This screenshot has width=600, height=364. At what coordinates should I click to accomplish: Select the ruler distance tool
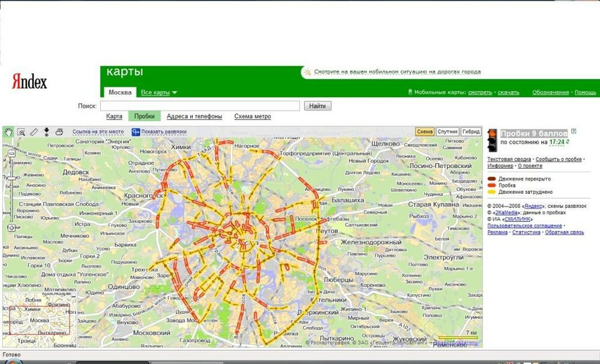click(34, 132)
